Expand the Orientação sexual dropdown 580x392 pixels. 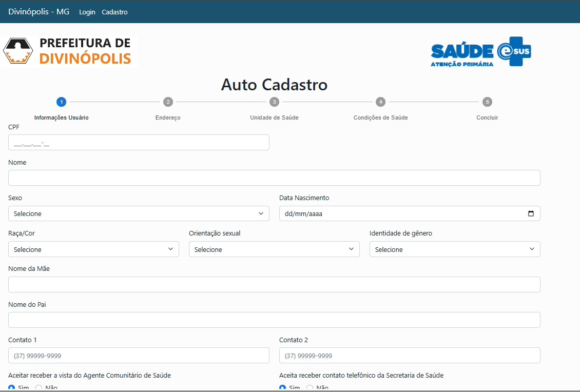[x=274, y=249]
